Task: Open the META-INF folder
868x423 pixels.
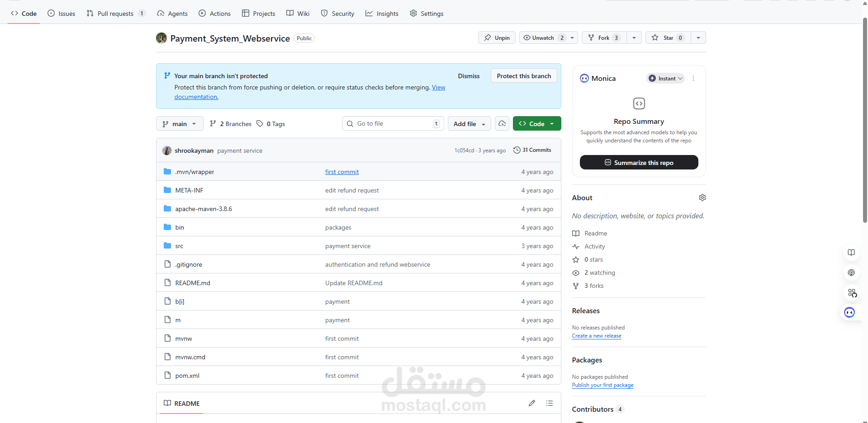Action: pyautogui.click(x=189, y=190)
